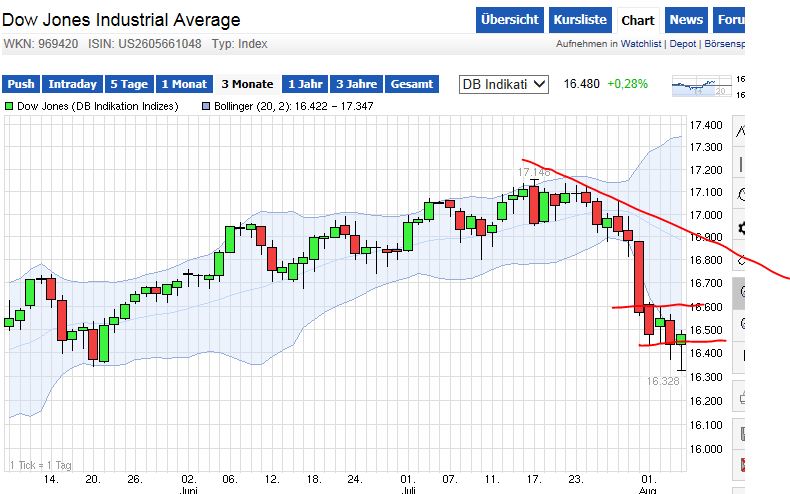790x494 pixels.
Task: Select the Intraday time range
Action: click(x=73, y=84)
